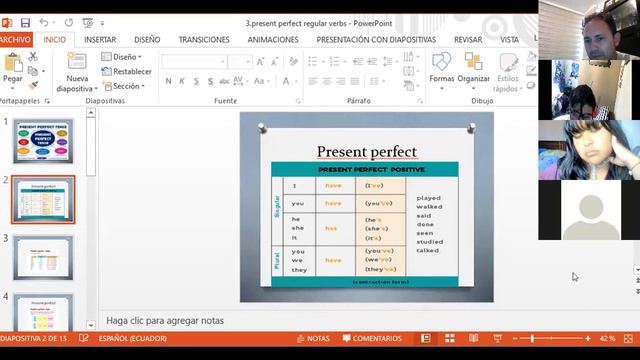
Task: Expand the Sección dropdown
Action: click(124, 86)
